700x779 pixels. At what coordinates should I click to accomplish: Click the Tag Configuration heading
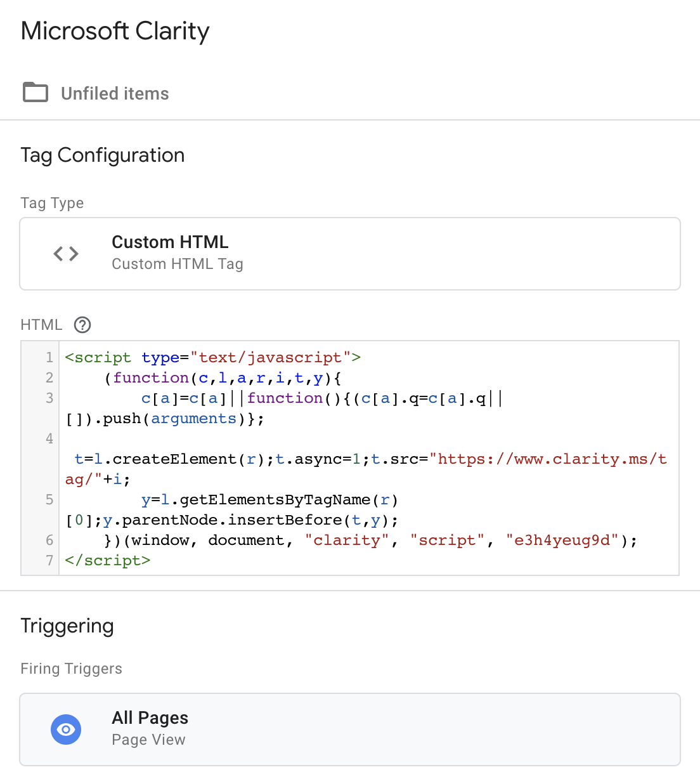(x=103, y=155)
